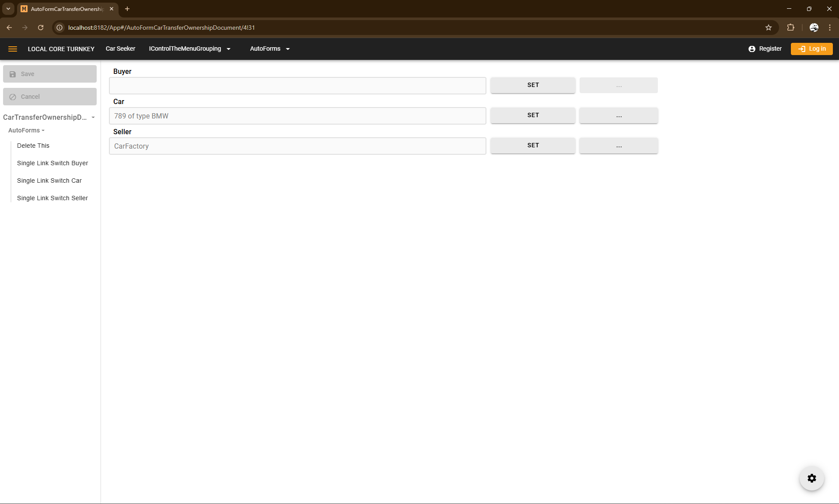Click Delete This in the sidebar

click(x=33, y=146)
